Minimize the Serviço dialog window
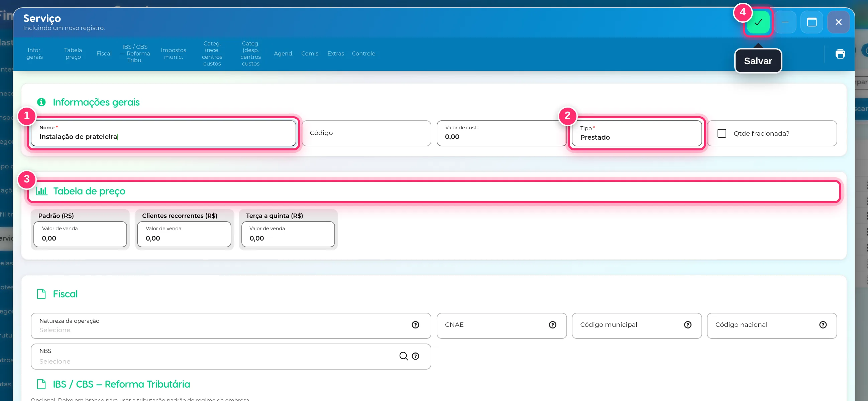The height and width of the screenshot is (401, 868). (785, 22)
